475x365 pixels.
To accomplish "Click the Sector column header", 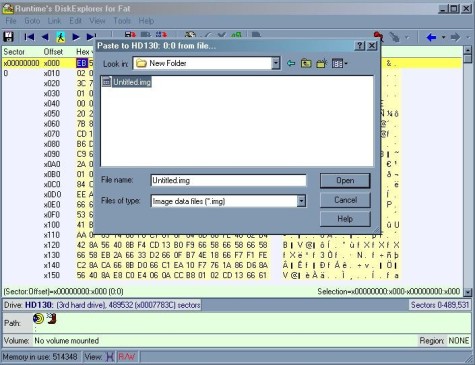I will (14, 52).
